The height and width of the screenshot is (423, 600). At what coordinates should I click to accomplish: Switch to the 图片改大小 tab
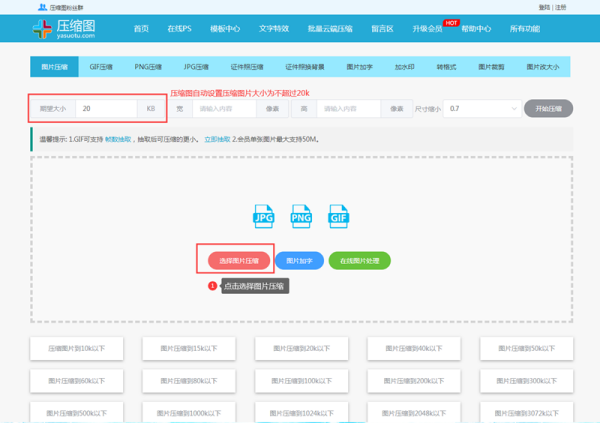pos(543,67)
